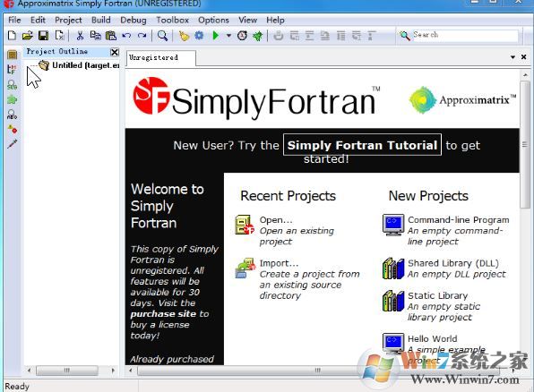Click the SUB search sidebar icon
The height and width of the screenshot is (392, 534).
pos(12,85)
